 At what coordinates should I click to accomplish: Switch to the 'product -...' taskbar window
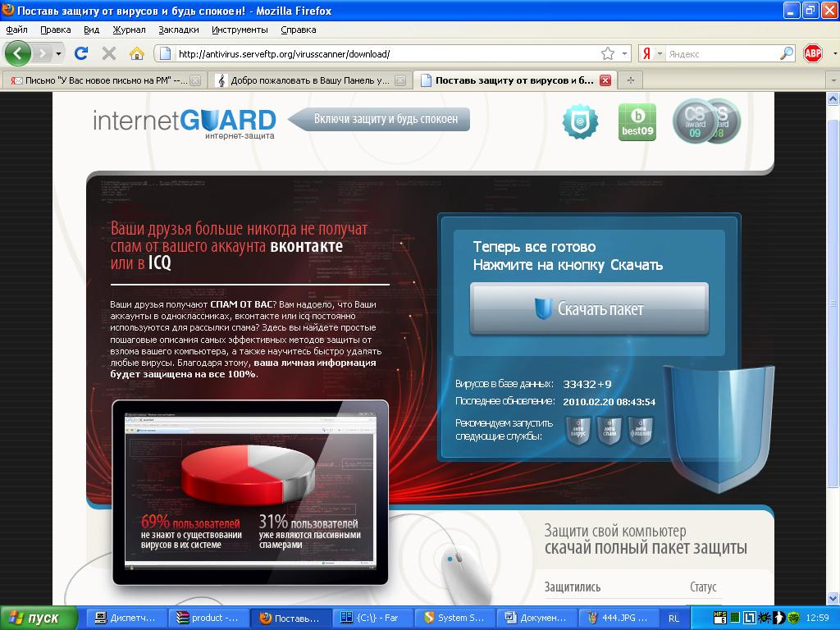click(x=209, y=618)
